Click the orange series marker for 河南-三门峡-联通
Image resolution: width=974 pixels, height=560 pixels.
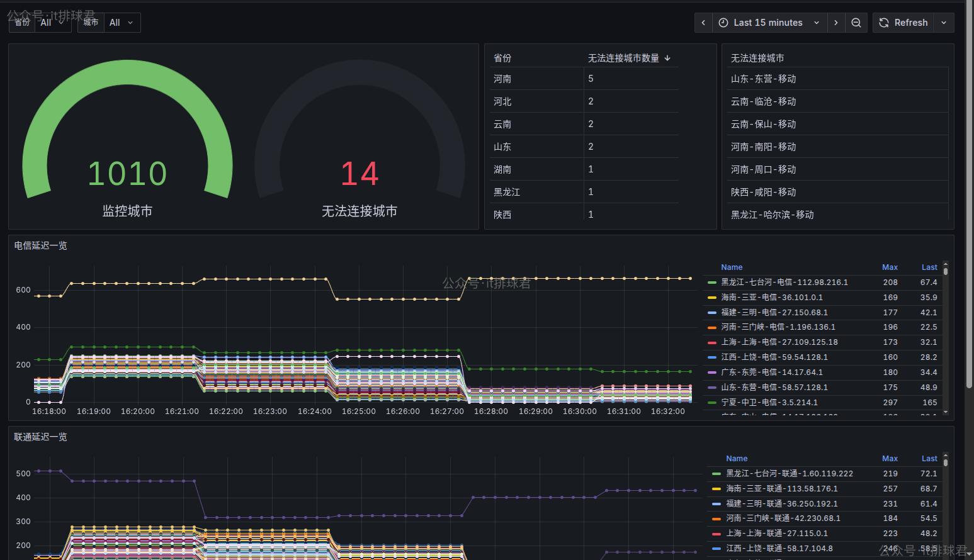(716, 518)
